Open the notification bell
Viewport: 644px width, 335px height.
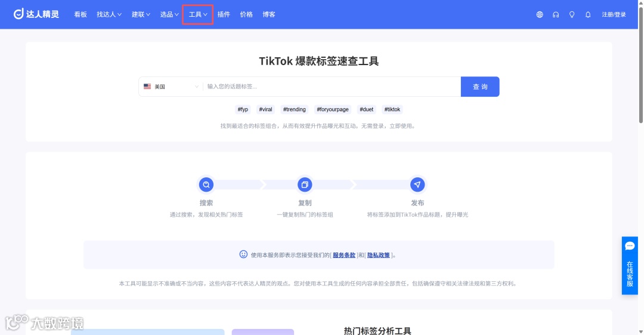click(588, 14)
